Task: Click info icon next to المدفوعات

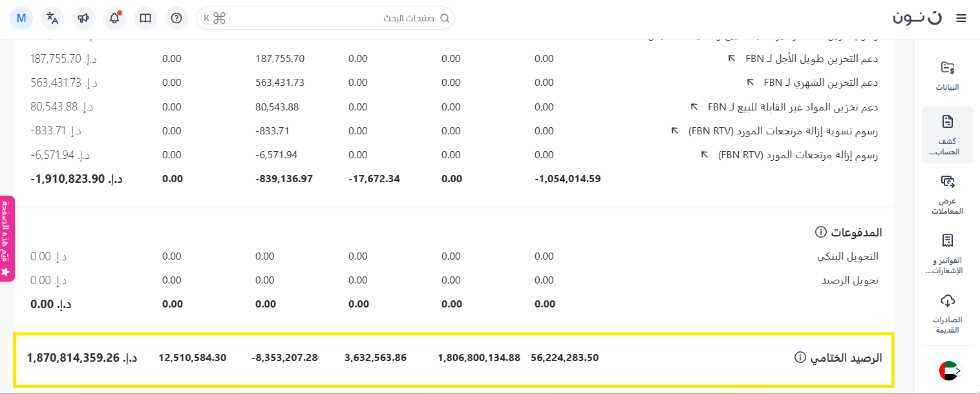Action: click(x=821, y=232)
